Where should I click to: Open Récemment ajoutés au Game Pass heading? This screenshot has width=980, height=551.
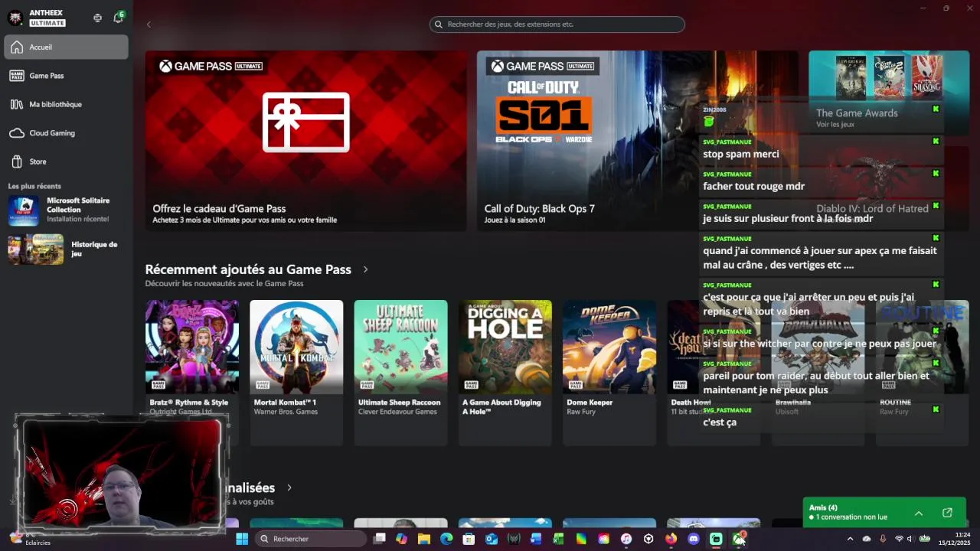coord(248,269)
